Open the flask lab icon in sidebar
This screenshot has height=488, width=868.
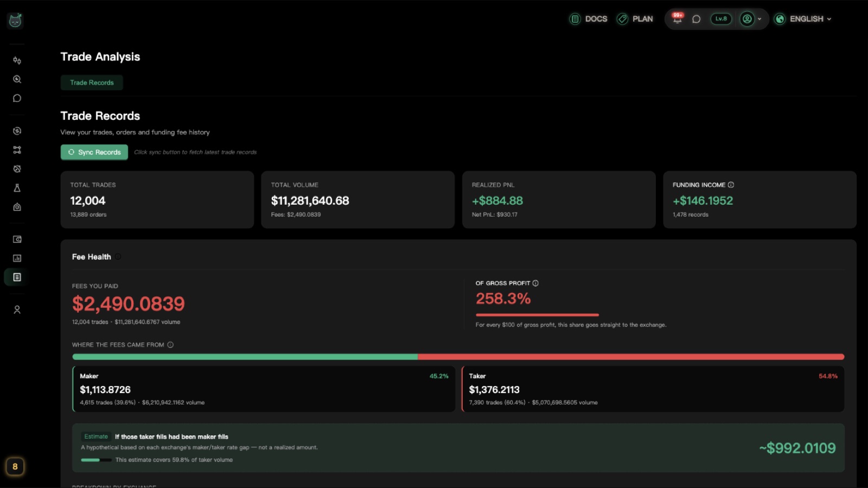17,188
